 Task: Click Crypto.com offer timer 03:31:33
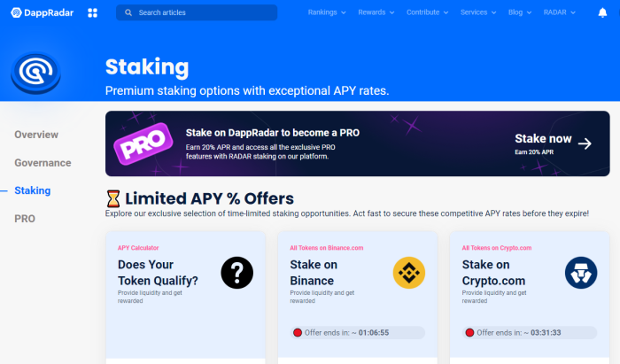530,333
